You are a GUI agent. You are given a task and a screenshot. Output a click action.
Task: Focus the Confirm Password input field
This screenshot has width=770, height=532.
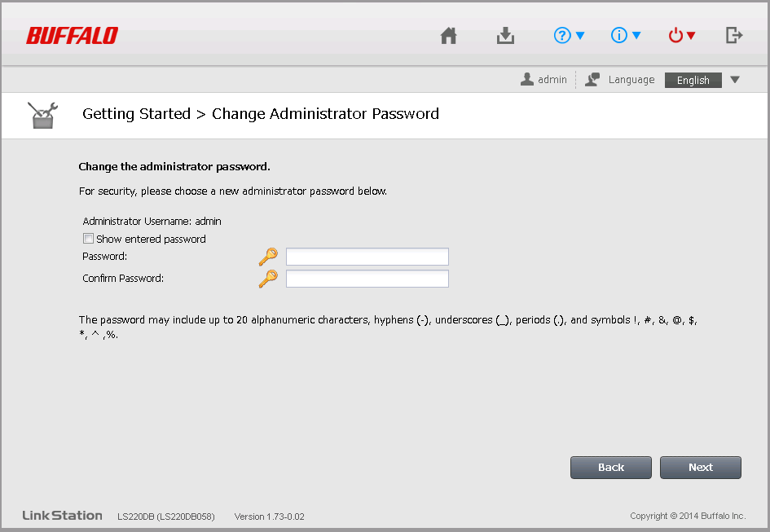coord(367,279)
